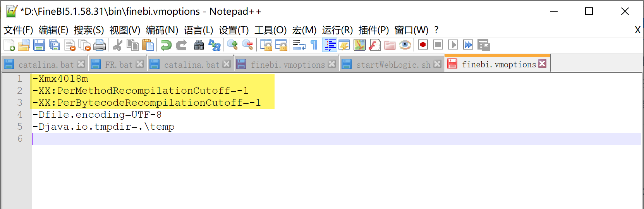The width and height of the screenshot is (644, 209).
Task: Save the current file via toolbar
Action: [x=39, y=45]
